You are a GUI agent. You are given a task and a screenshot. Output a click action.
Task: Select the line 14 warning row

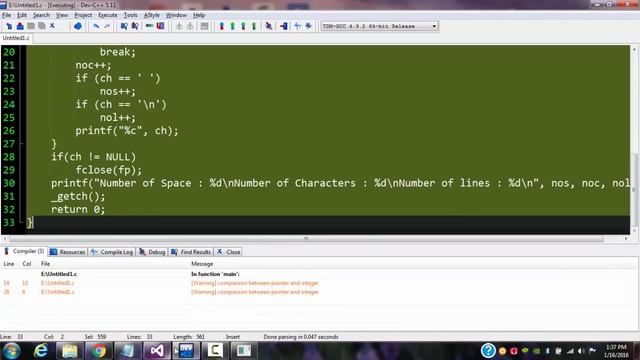tap(318, 283)
